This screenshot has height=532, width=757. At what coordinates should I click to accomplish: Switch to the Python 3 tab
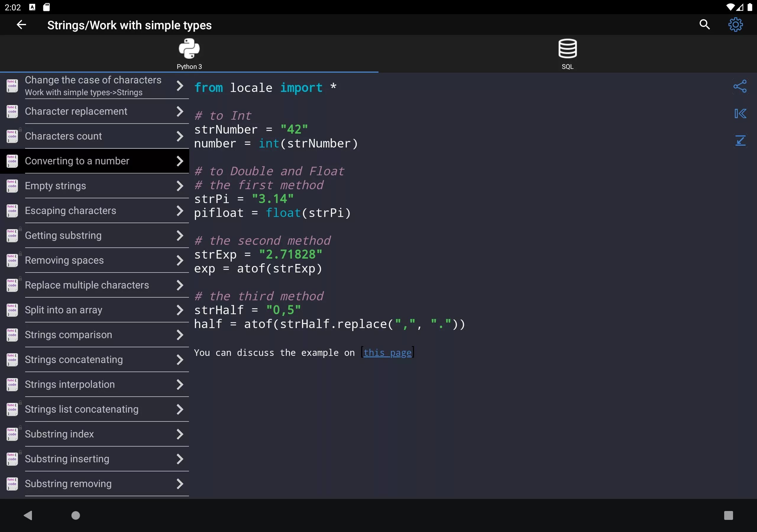(x=189, y=54)
